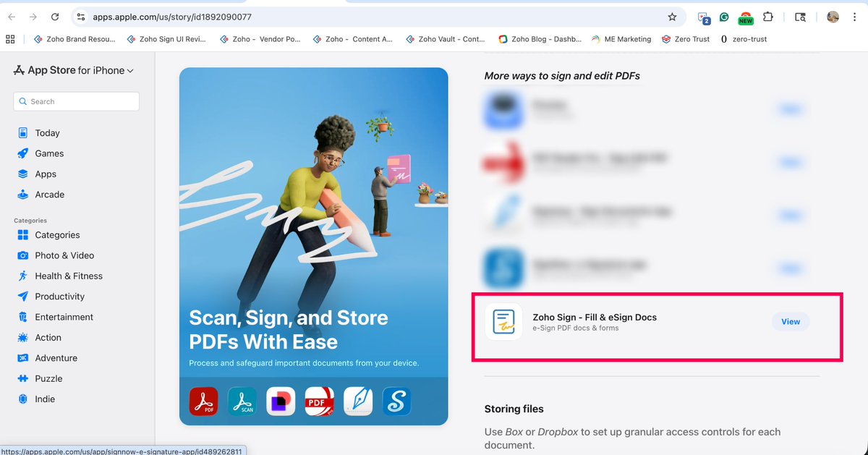Click the Apps stack icon

23,174
